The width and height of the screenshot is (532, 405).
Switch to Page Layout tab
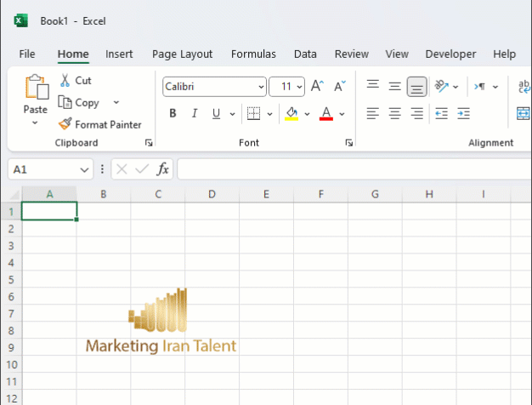[182, 54]
